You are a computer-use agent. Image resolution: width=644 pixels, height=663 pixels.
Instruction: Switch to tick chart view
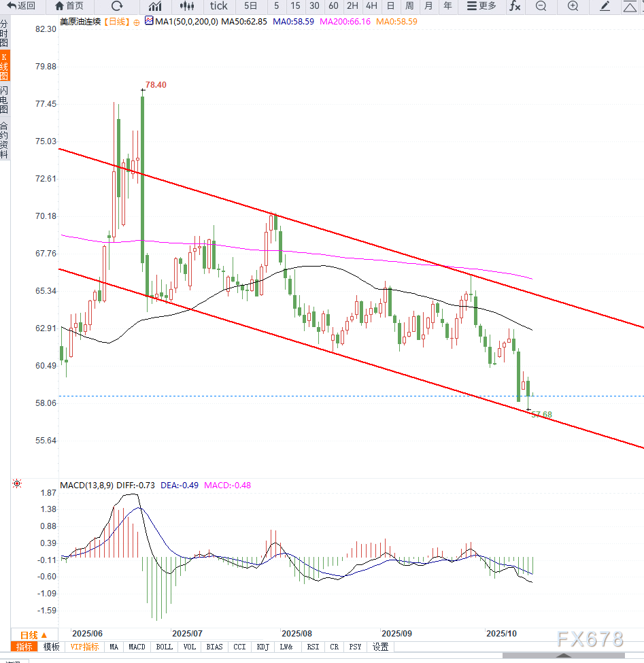click(219, 6)
